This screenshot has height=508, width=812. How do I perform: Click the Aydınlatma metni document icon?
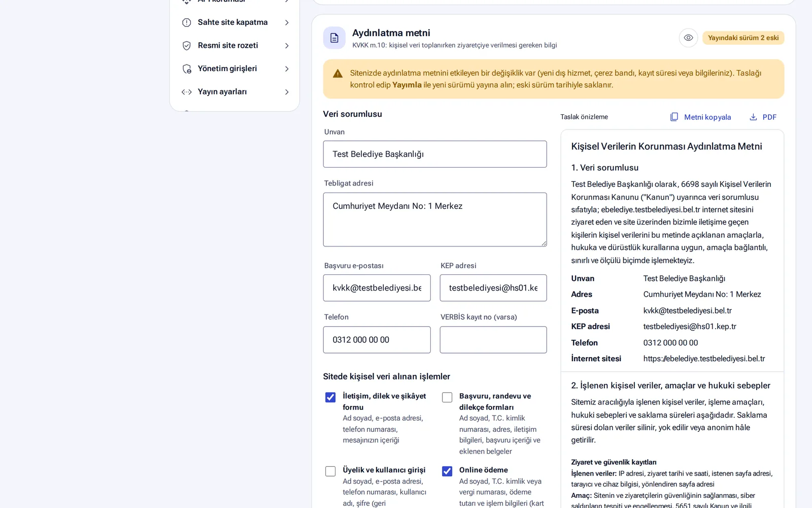(x=334, y=38)
